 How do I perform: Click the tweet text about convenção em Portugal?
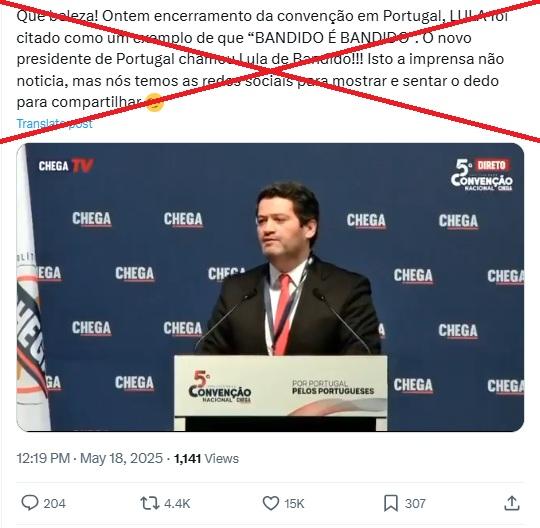(262, 59)
